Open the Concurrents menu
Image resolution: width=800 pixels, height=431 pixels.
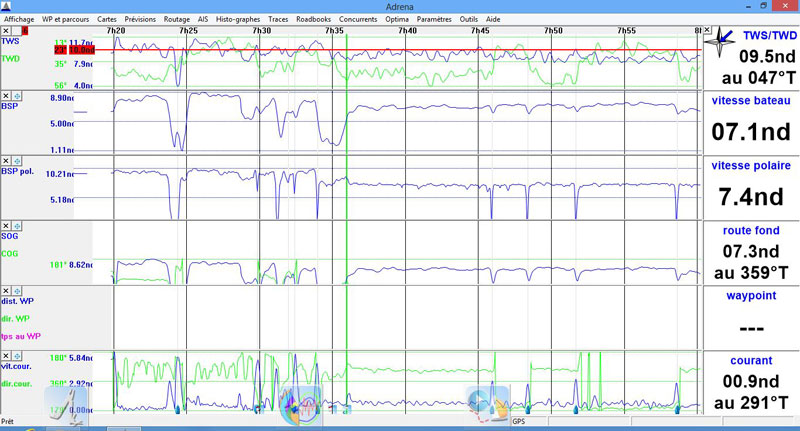(x=358, y=19)
